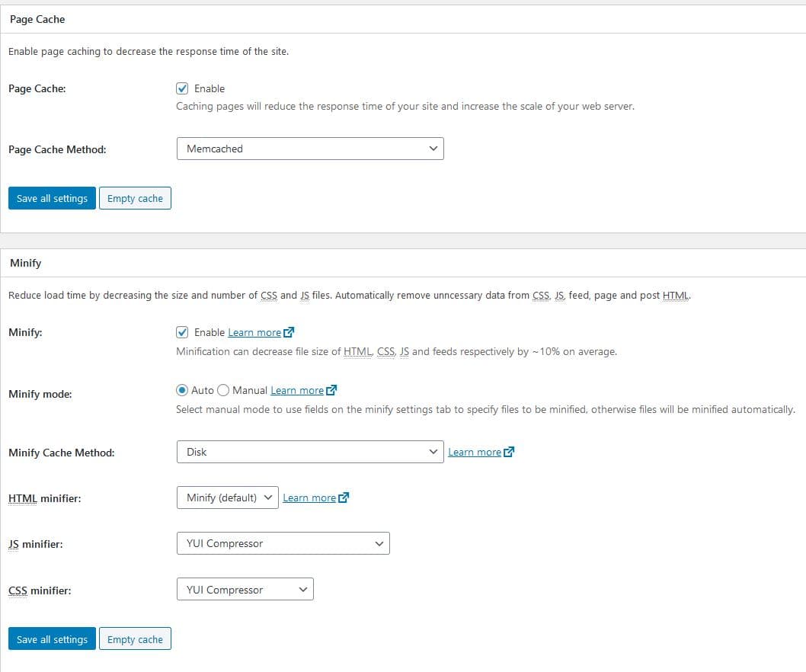Open the Page Cache Method dropdown
This screenshot has width=806, height=672.
pos(309,149)
